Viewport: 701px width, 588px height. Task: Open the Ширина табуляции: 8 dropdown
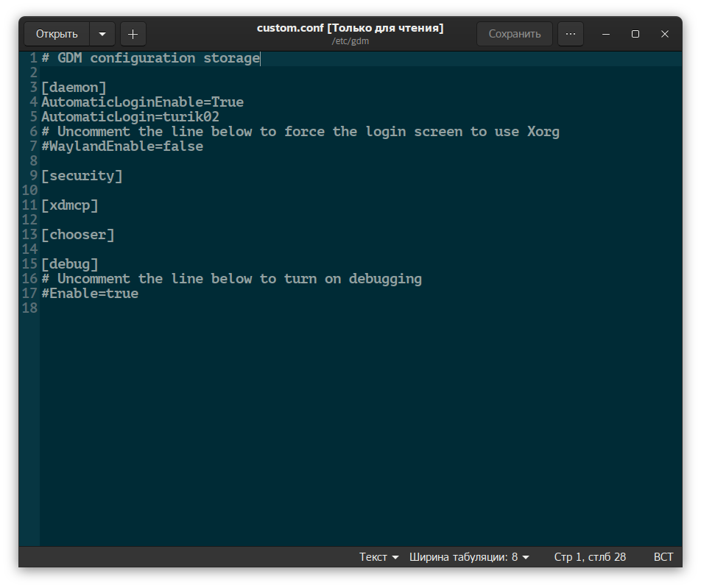pos(469,557)
